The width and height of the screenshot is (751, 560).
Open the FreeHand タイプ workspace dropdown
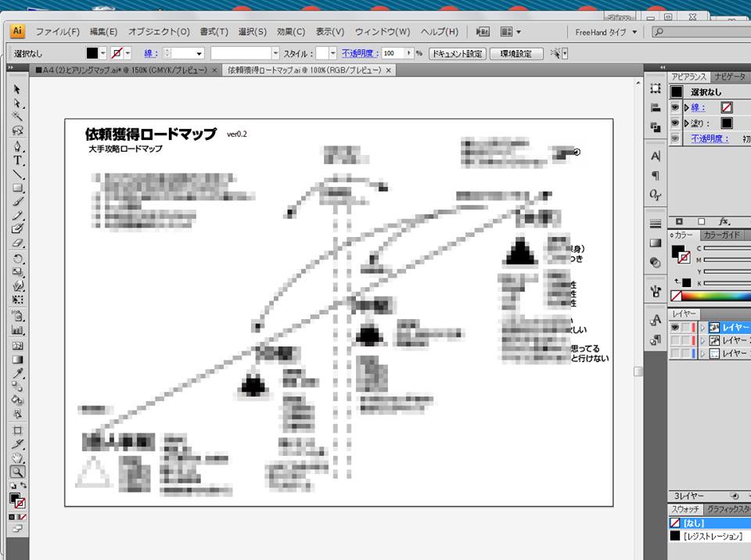[606, 32]
